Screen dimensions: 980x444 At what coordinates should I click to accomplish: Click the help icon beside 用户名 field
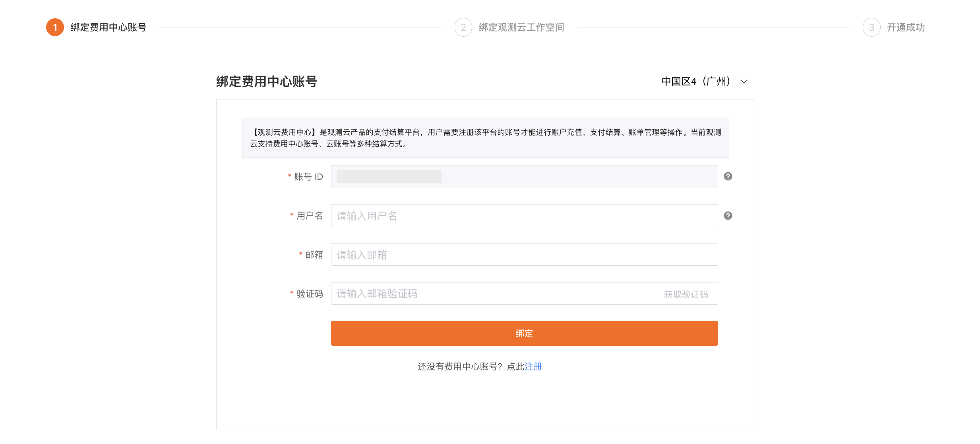coord(728,216)
